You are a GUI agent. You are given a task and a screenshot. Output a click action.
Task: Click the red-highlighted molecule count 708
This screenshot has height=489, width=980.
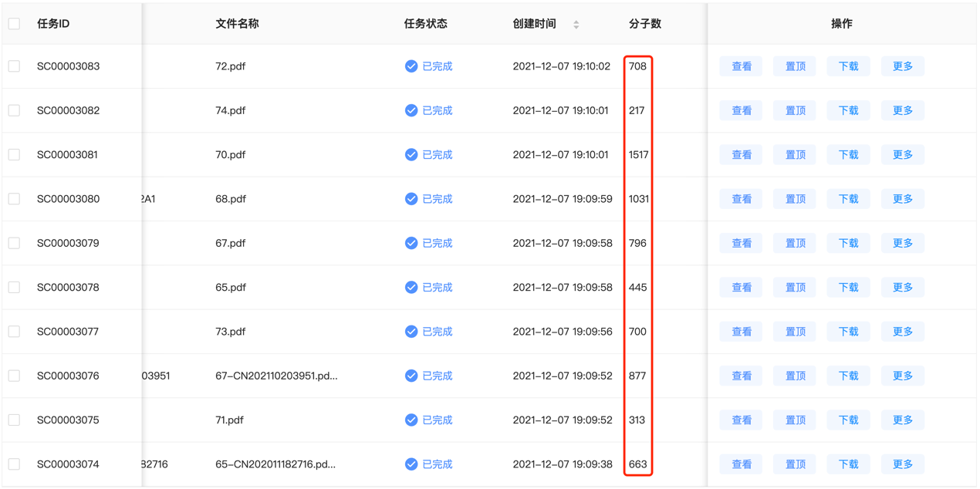(637, 66)
